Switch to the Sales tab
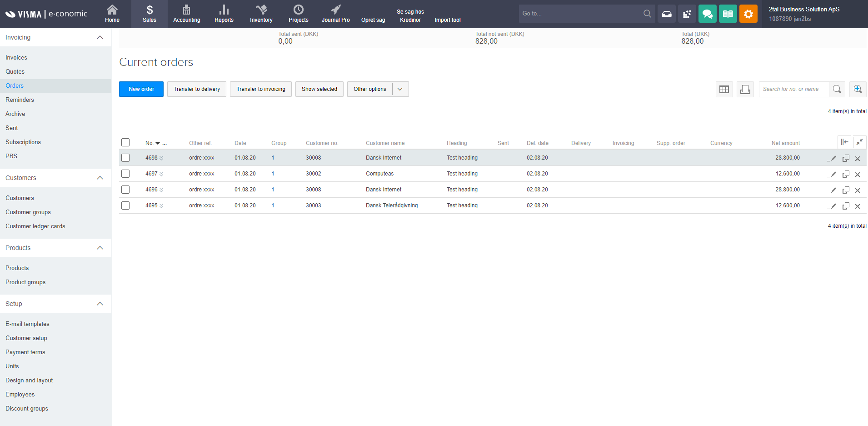This screenshot has height=426, width=868. pos(149,14)
